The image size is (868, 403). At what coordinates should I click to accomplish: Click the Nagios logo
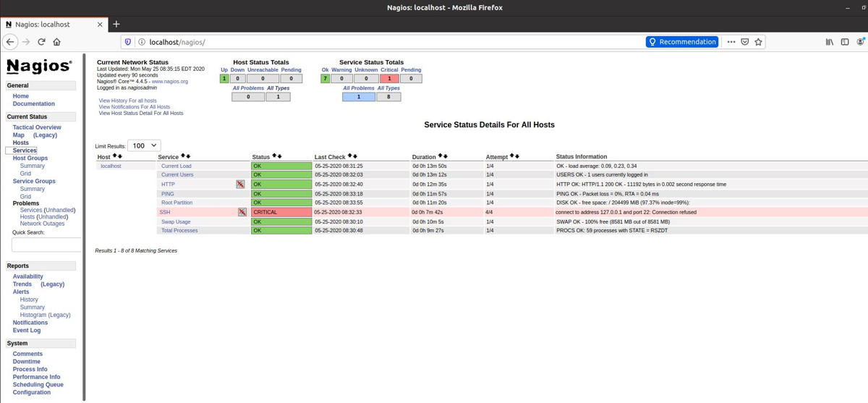tap(39, 67)
